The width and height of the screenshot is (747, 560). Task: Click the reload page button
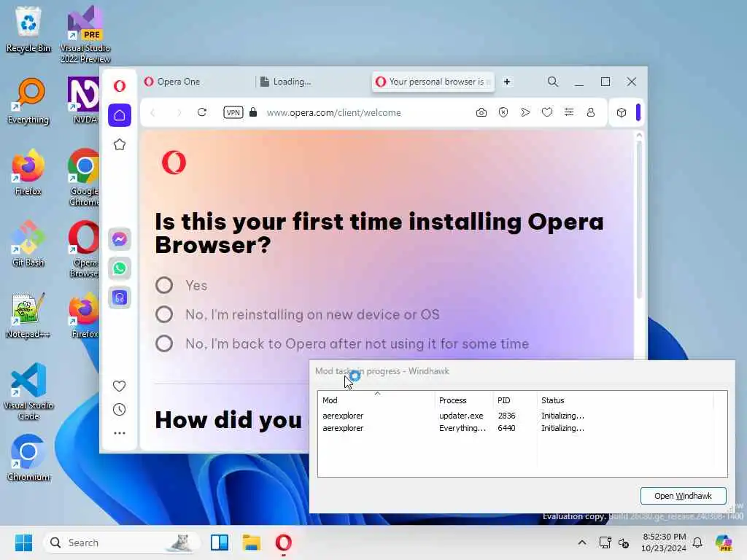202,112
